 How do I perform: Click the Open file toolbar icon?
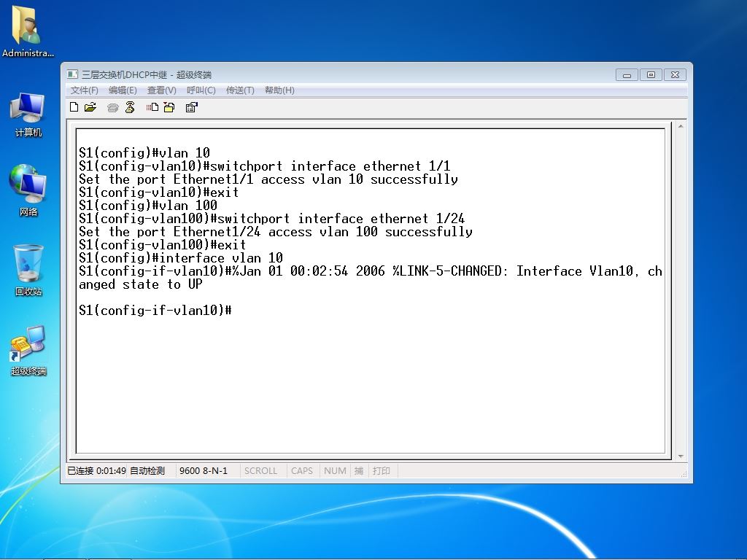(x=90, y=107)
